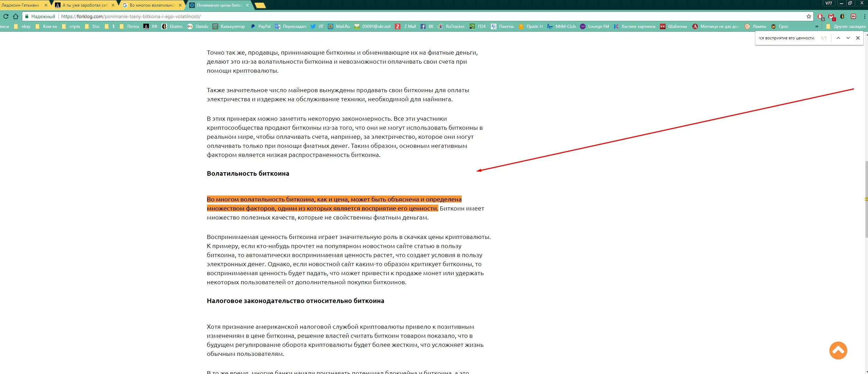Open the Gmail checker extension
Screen dimensions: 868x374
click(x=831, y=16)
